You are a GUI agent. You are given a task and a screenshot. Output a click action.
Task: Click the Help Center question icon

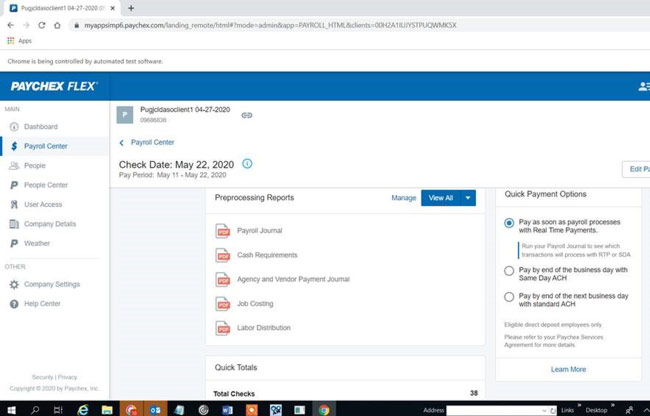(14, 304)
